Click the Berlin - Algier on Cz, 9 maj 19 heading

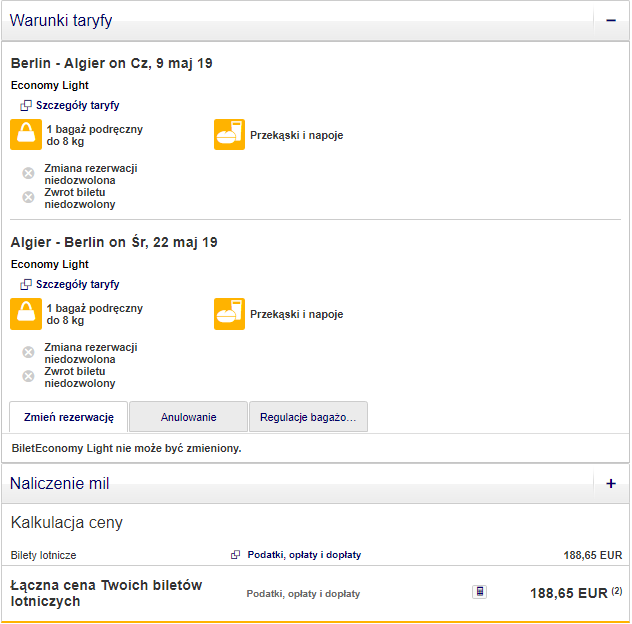tap(112, 63)
